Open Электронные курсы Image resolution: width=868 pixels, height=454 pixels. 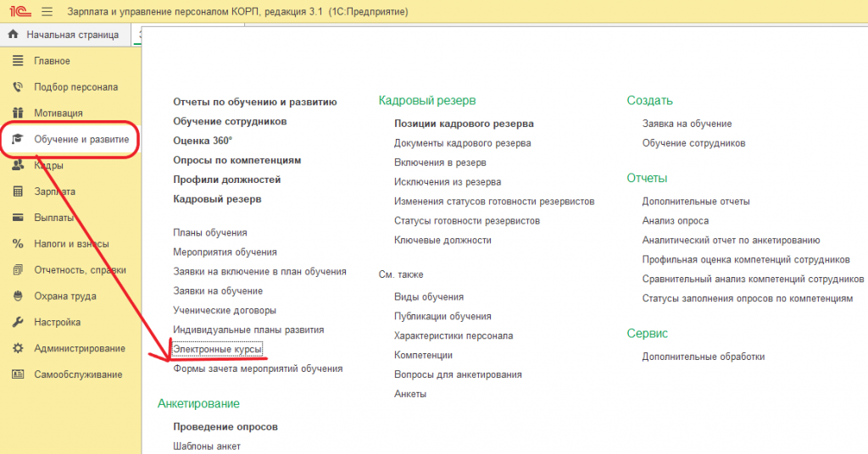(217, 349)
